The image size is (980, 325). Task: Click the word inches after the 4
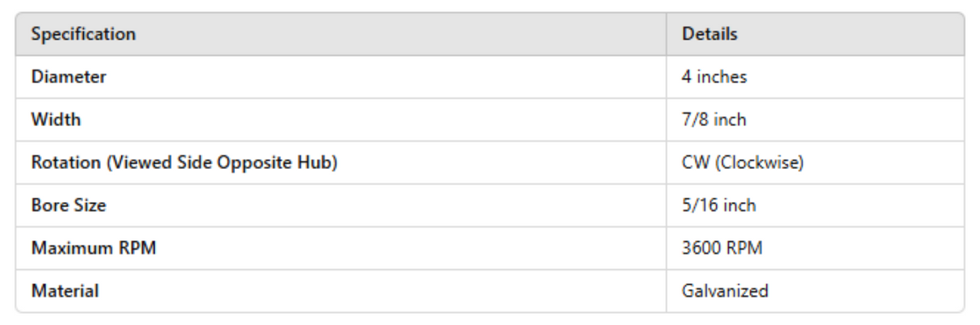(722, 78)
